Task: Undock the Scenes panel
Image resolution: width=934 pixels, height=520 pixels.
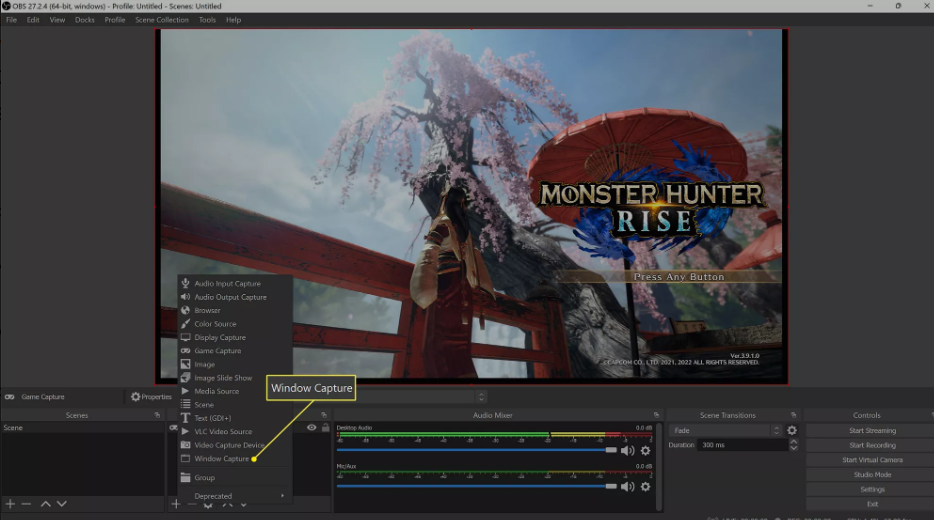Action: 157,415
